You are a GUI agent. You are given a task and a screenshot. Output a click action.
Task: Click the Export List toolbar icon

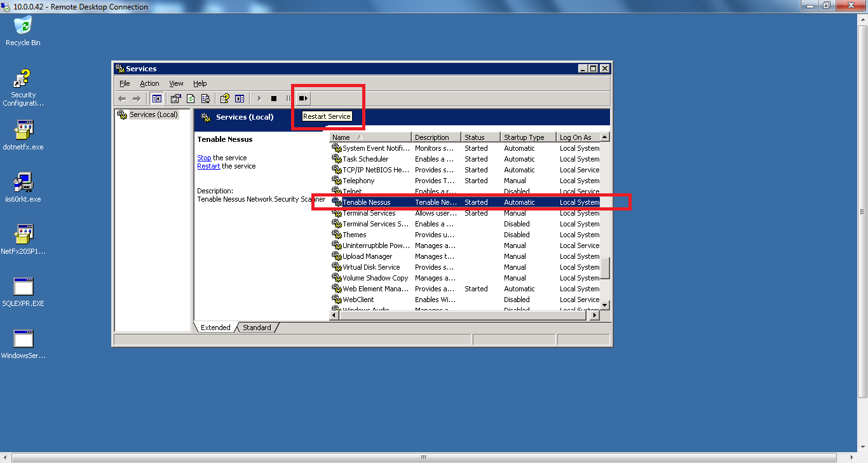(205, 99)
